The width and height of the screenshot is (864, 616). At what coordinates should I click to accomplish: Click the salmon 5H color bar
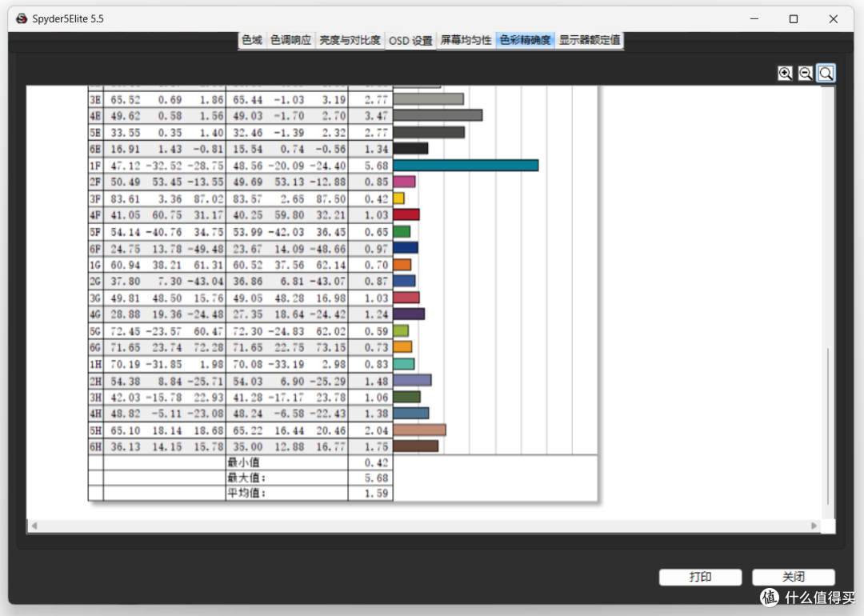pos(419,430)
